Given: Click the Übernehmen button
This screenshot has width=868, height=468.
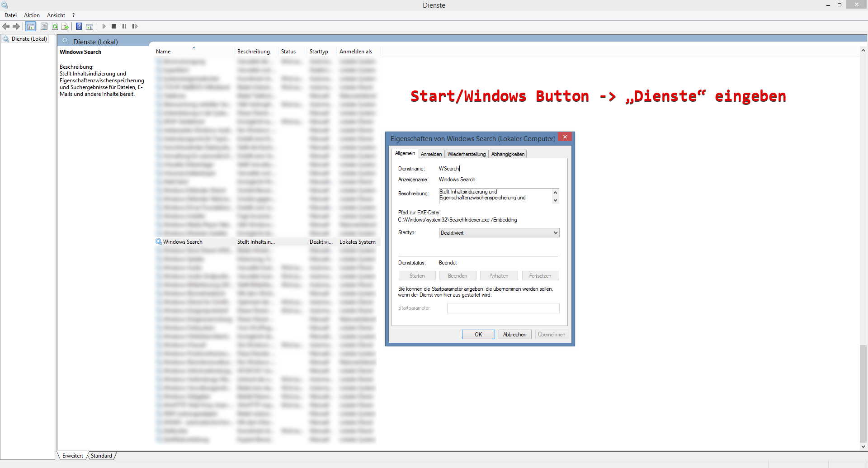Looking at the screenshot, I should (552, 335).
